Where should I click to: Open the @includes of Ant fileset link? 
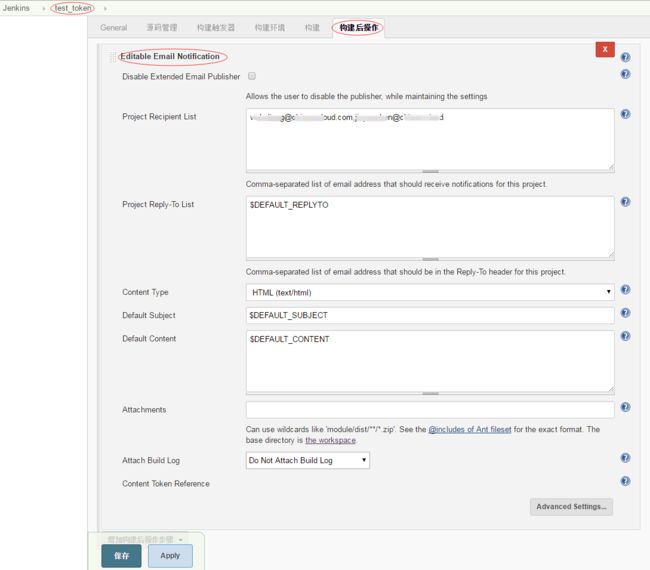coord(470,429)
